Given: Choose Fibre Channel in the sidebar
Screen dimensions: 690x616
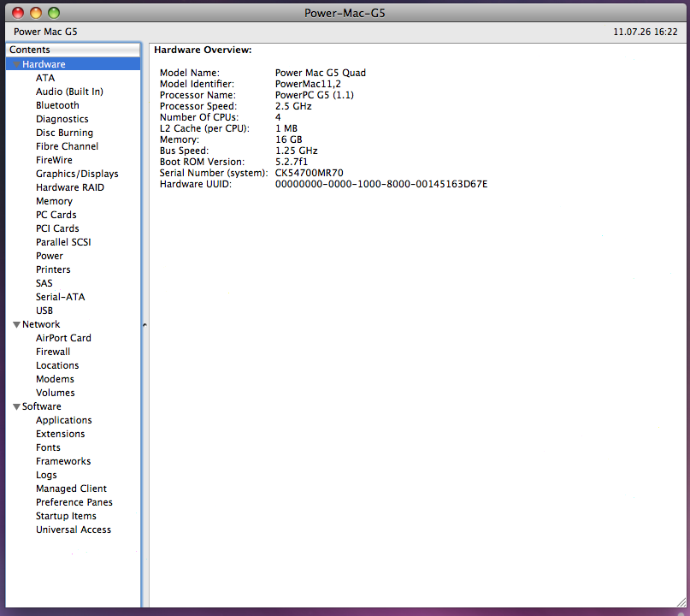Looking at the screenshot, I should click(x=67, y=146).
